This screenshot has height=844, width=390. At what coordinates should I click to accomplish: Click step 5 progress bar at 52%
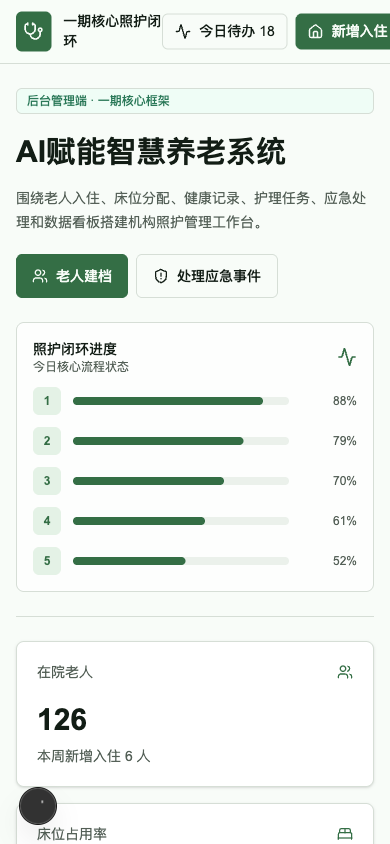(181, 561)
